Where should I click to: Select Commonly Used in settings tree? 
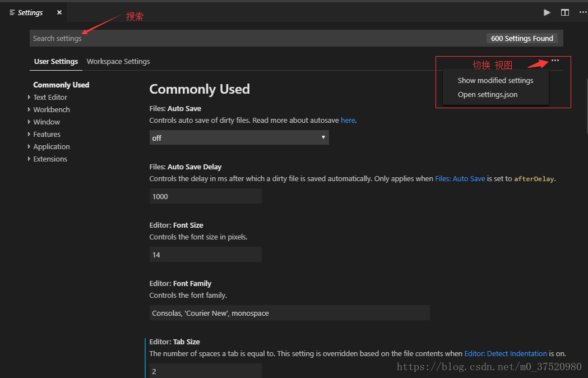pyautogui.click(x=61, y=85)
